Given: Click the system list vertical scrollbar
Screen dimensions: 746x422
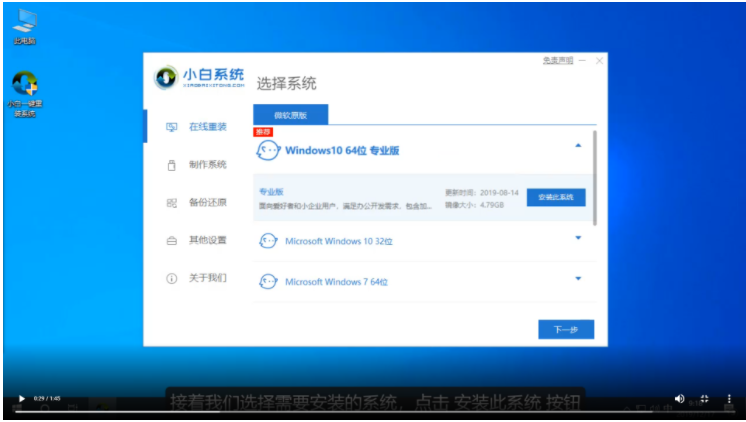Looking at the screenshot, I should click(x=595, y=177).
